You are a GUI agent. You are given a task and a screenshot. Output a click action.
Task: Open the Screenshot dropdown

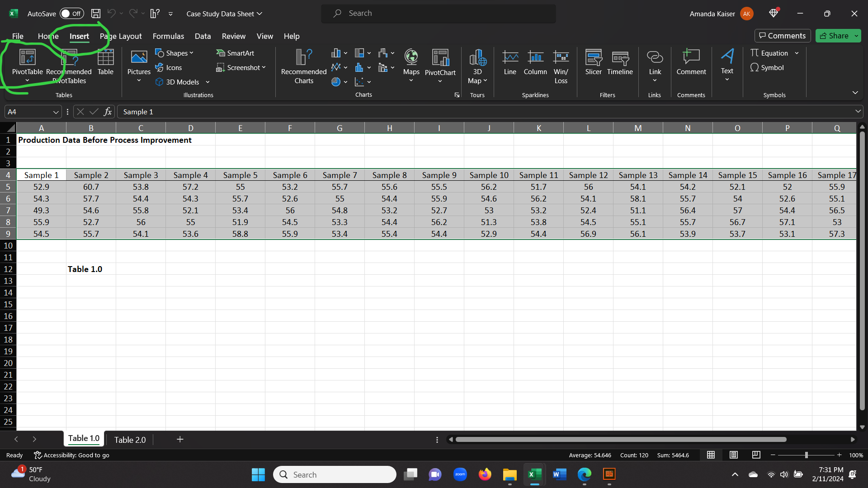tap(264, 68)
